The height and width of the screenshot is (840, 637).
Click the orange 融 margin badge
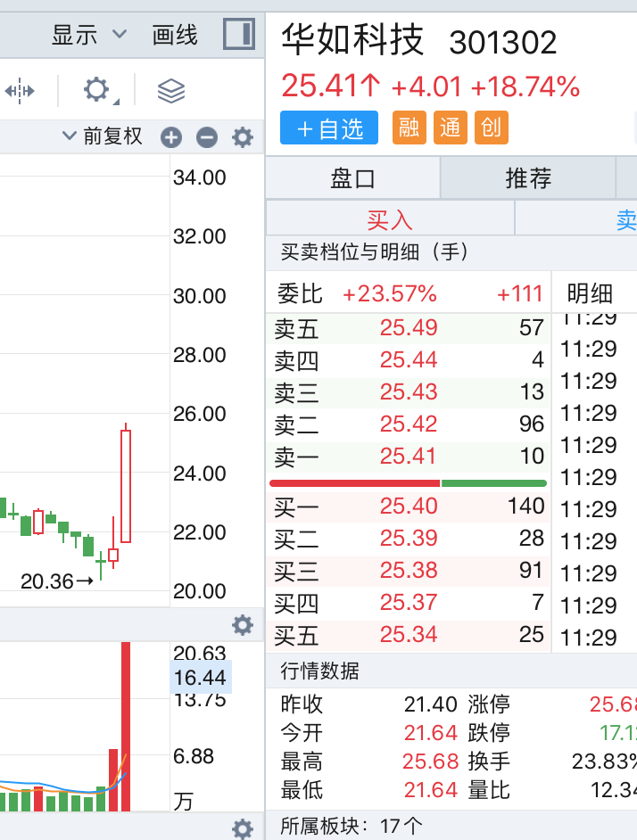409,128
